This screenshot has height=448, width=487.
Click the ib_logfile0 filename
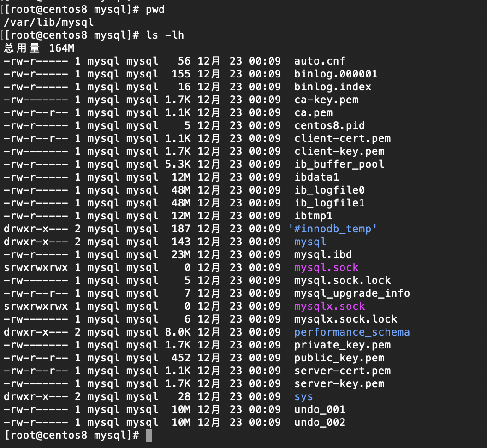[x=329, y=190]
